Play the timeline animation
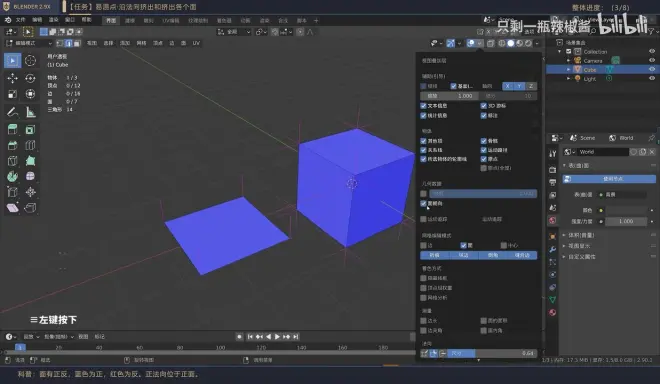The width and height of the screenshot is (660, 384). (x=277, y=336)
